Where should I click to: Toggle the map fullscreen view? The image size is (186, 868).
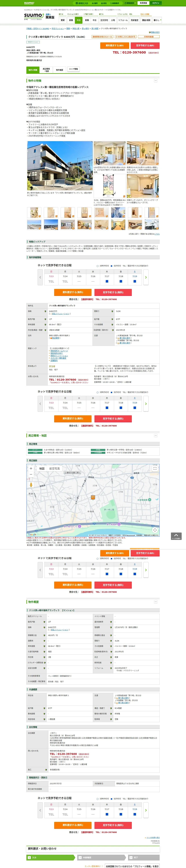155,468
